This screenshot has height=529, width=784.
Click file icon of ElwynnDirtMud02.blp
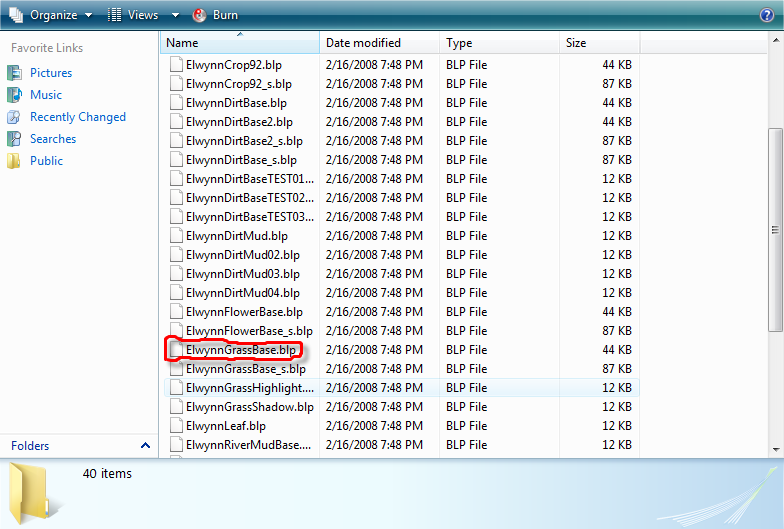[x=176, y=255]
